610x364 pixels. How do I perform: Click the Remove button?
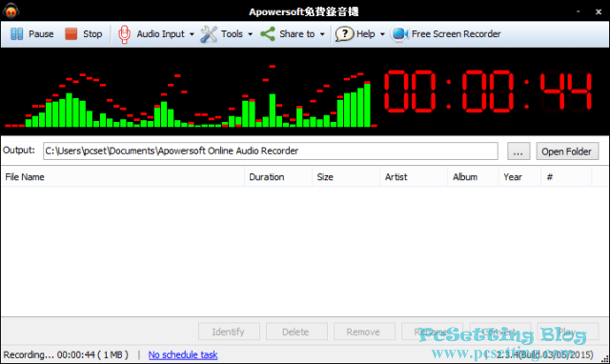pyautogui.click(x=364, y=332)
